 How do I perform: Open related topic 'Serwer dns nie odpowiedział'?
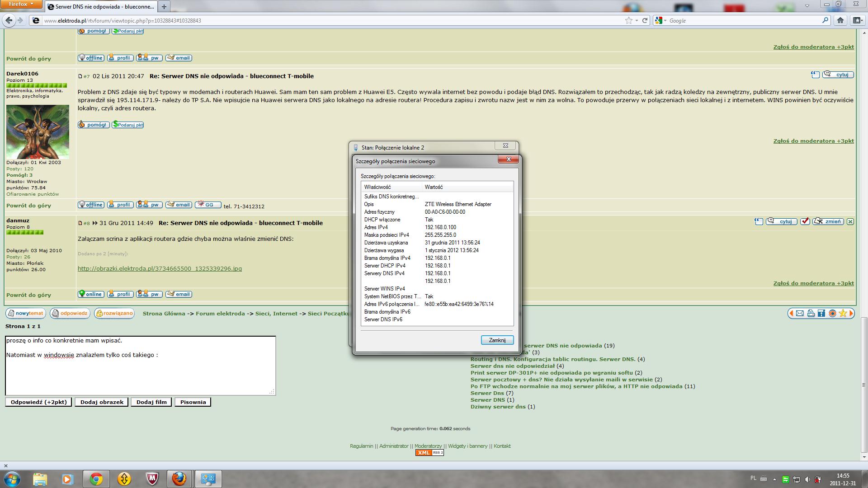[513, 366]
